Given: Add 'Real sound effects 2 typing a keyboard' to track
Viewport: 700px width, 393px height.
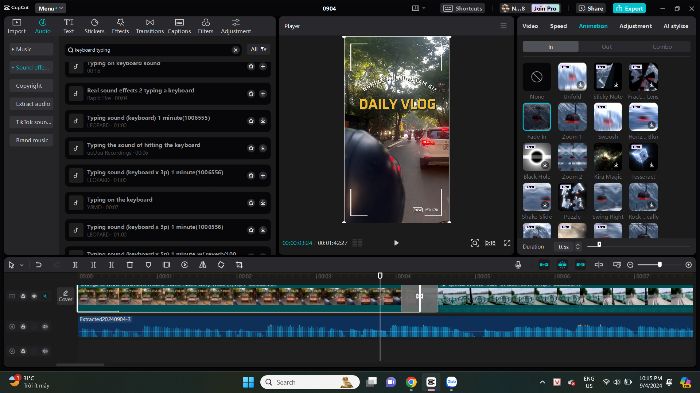Looking at the screenshot, I should click(263, 94).
